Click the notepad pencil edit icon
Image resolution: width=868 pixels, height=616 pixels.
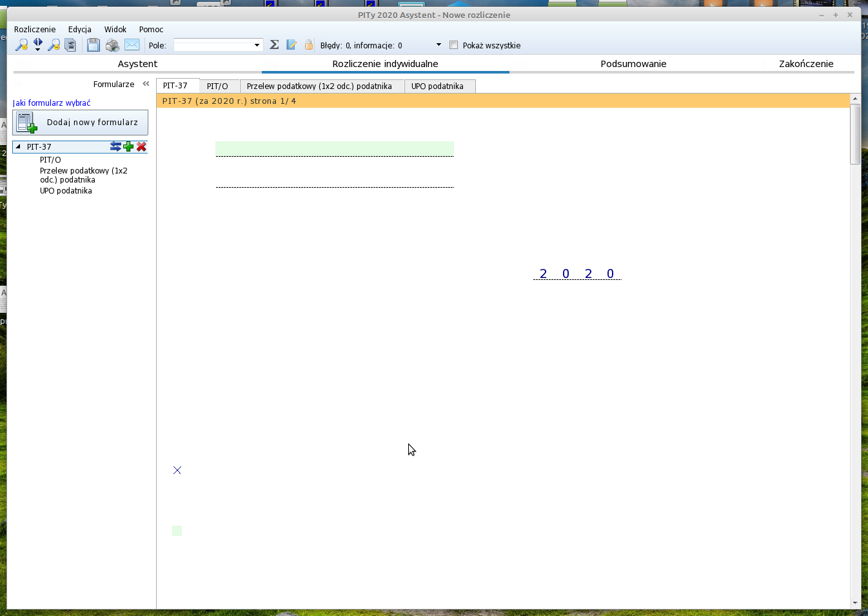click(291, 45)
